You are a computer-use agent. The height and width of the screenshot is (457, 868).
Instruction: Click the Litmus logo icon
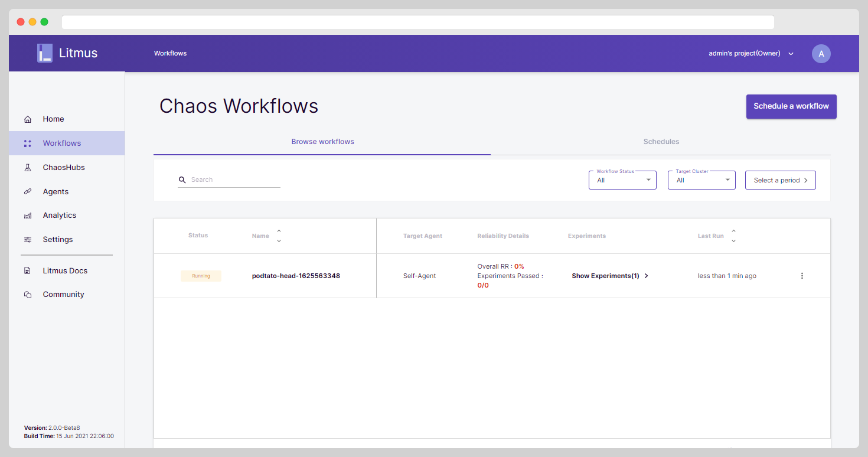pyautogui.click(x=45, y=53)
